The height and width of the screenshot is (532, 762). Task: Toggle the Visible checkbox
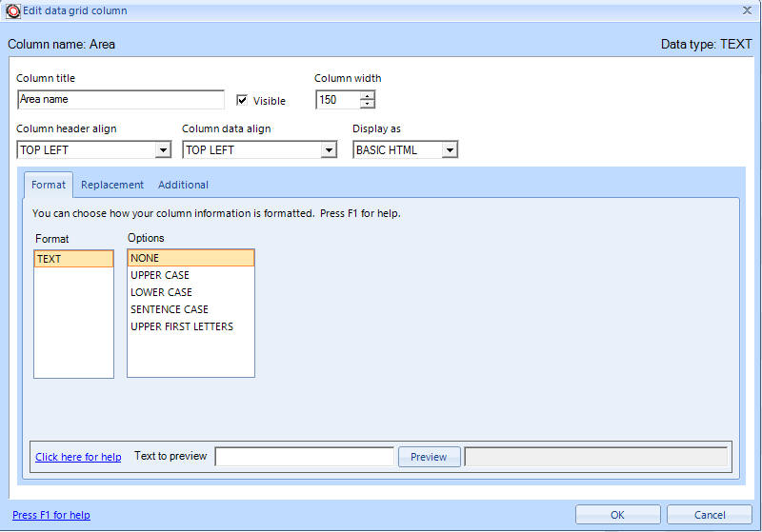click(242, 100)
